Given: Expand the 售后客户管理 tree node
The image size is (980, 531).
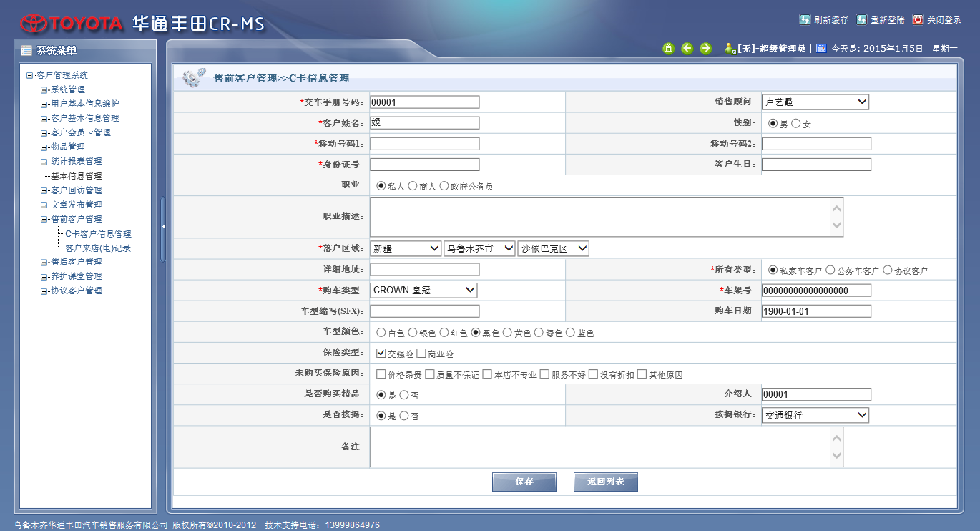Looking at the screenshot, I should tap(44, 262).
